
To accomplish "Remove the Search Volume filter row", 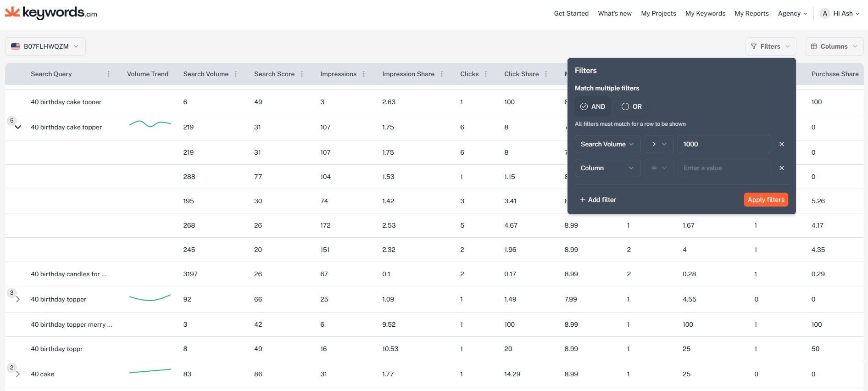I will [x=782, y=144].
